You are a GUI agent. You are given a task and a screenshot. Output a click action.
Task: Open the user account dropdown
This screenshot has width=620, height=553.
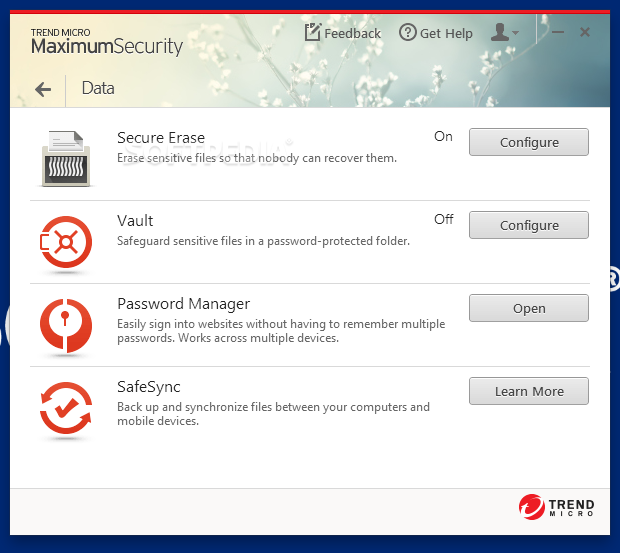[x=504, y=32]
